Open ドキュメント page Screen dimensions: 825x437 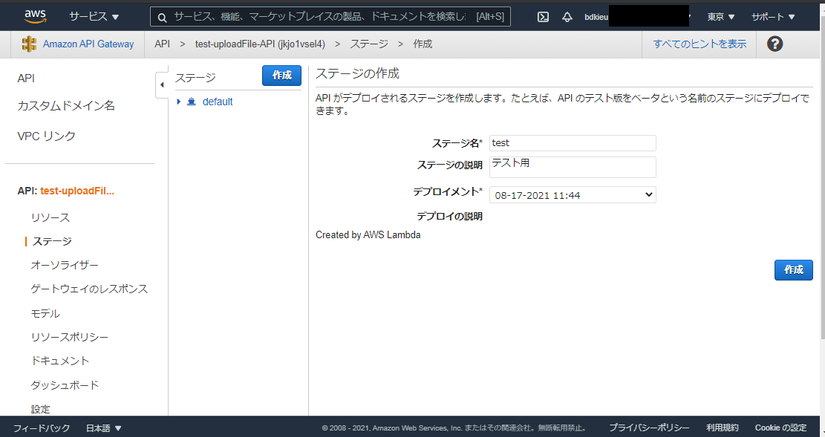point(60,361)
